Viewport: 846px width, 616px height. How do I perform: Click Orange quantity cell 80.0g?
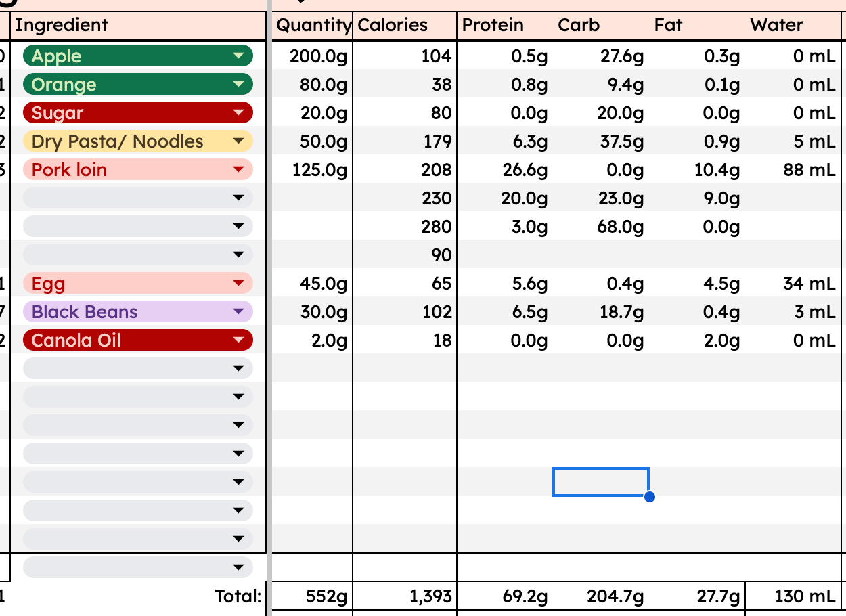[312, 85]
